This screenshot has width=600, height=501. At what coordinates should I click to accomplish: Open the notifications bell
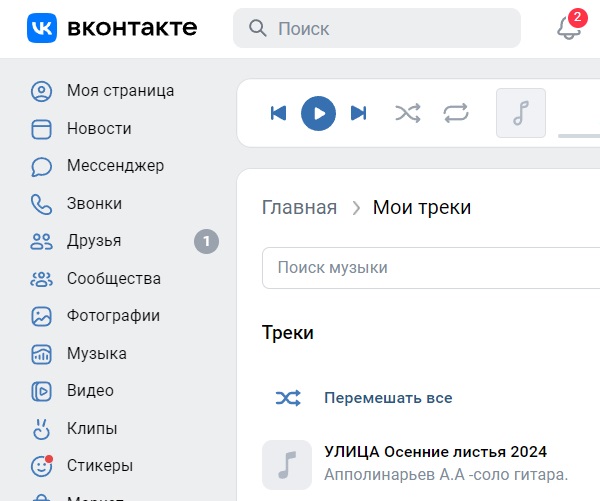[569, 28]
